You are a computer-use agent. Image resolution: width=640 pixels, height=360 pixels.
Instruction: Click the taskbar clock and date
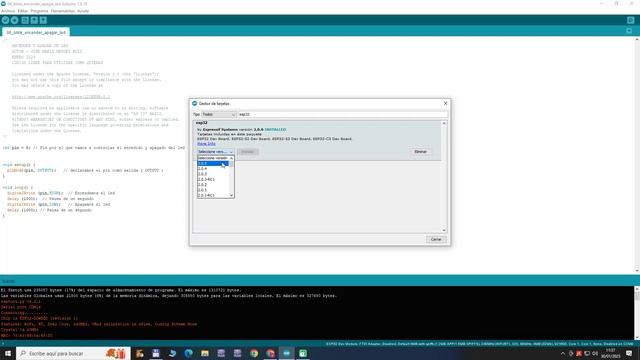[611, 353]
